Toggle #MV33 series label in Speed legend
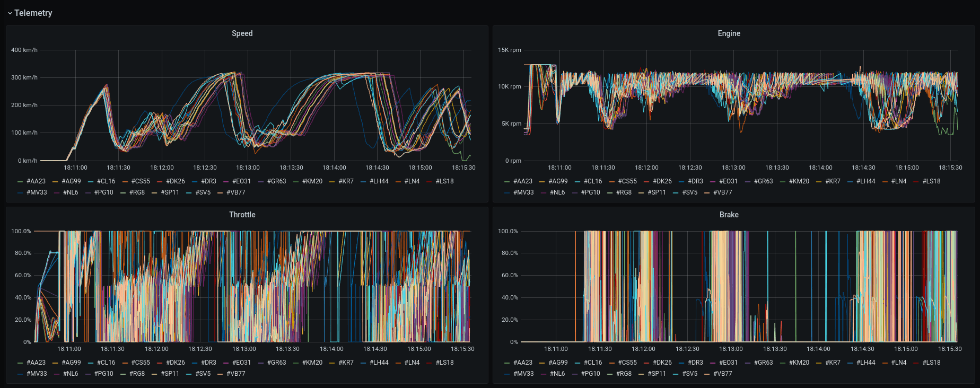Image resolution: width=980 pixels, height=388 pixels. [37, 192]
